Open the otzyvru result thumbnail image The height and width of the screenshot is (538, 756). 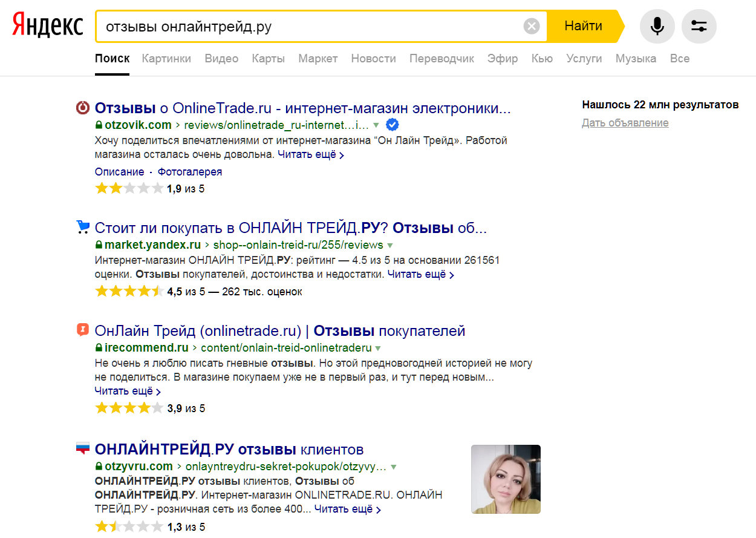pos(506,479)
